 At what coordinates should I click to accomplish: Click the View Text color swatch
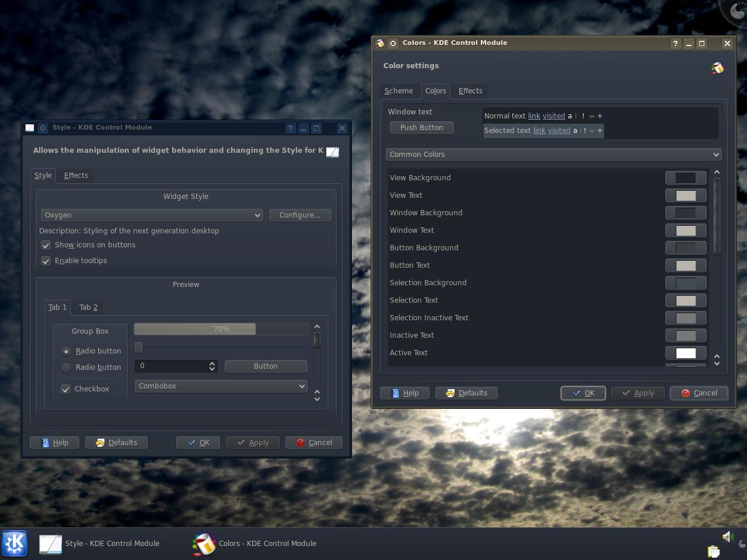[686, 195]
